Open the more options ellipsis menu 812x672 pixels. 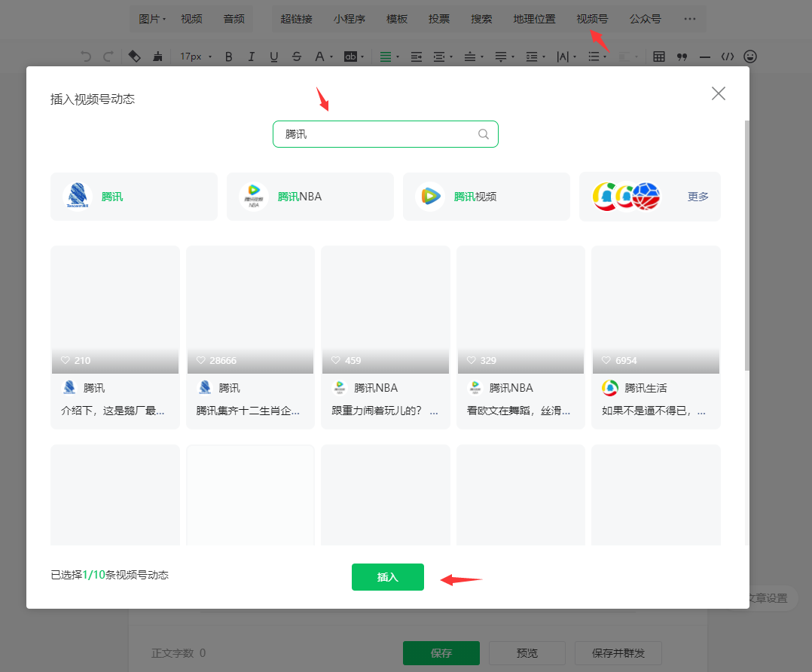tap(690, 19)
